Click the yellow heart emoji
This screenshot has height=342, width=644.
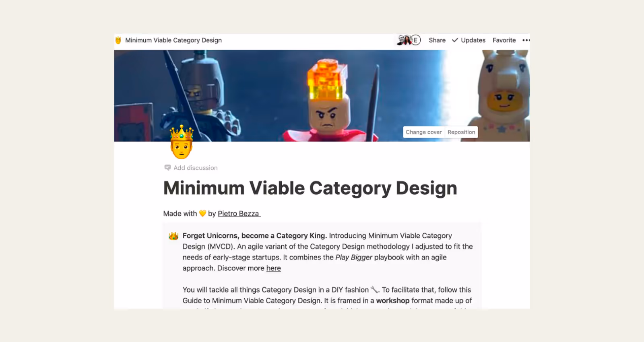tap(202, 214)
